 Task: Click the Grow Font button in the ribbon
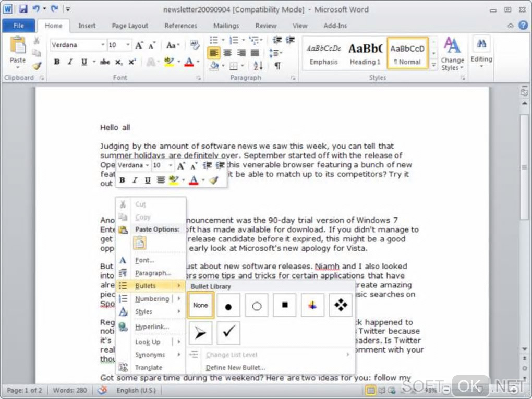point(139,45)
